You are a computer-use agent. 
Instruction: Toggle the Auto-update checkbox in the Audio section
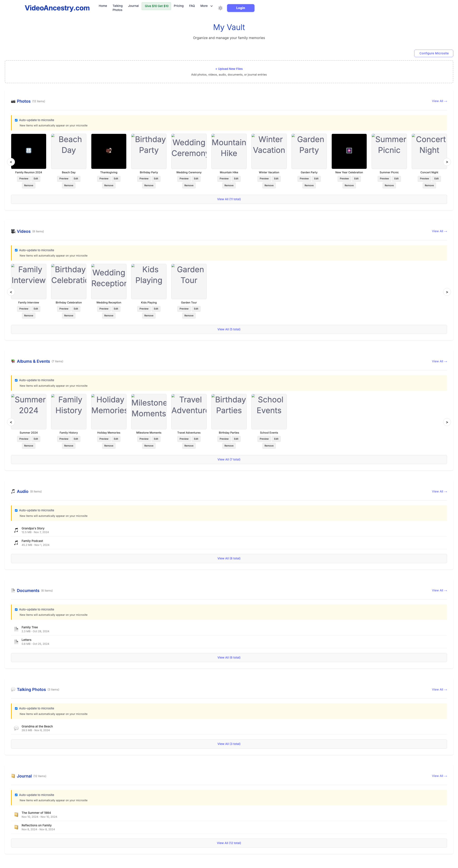pyautogui.click(x=16, y=511)
